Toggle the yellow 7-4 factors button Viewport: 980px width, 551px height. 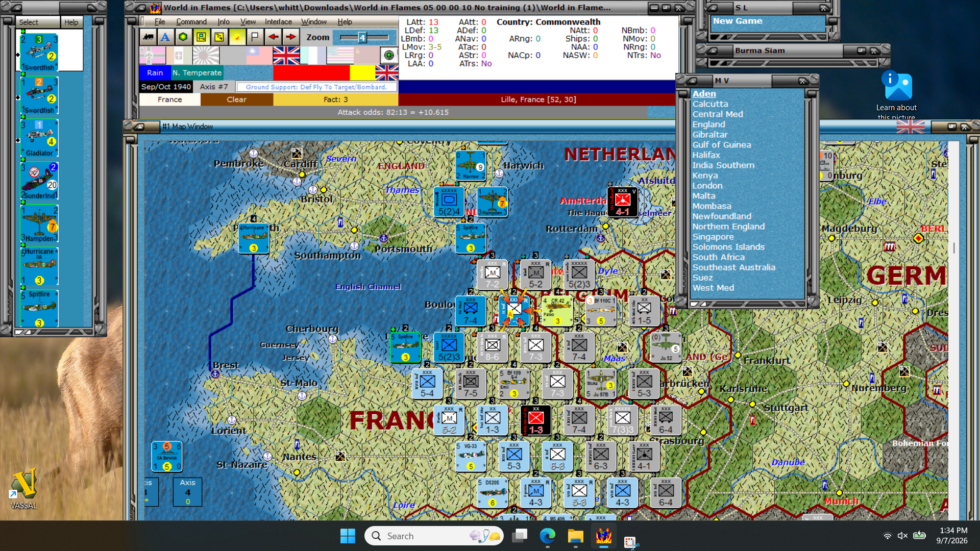coord(219,37)
